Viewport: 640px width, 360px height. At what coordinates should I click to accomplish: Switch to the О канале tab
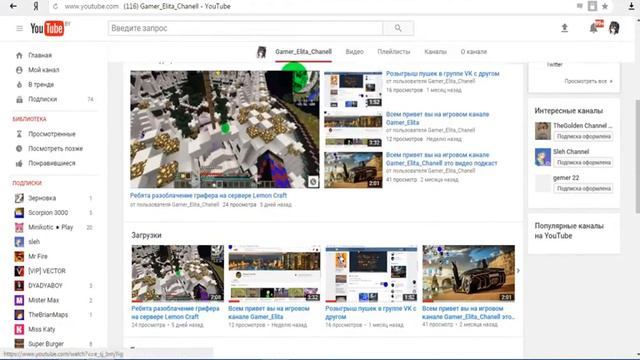(x=473, y=52)
